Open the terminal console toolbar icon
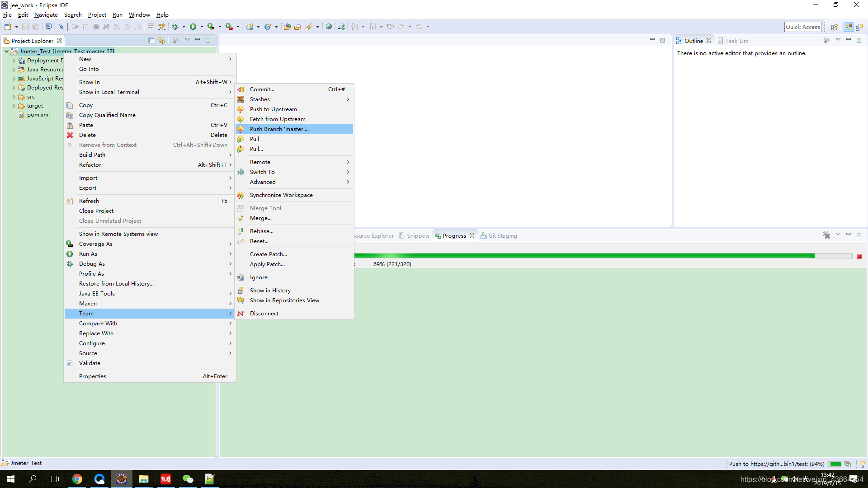The height and width of the screenshot is (488, 868). click(x=48, y=27)
